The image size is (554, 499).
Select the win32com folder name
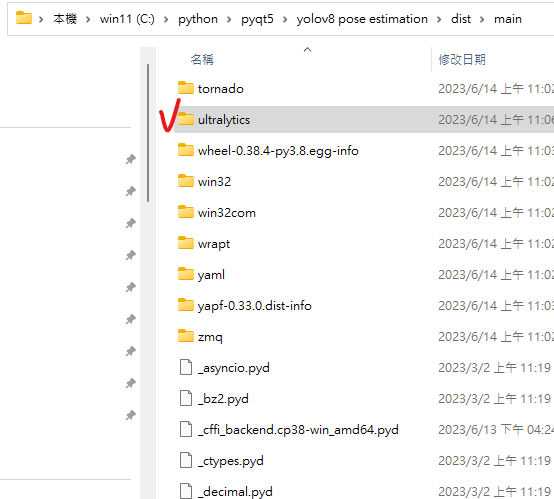[x=226, y=212]
